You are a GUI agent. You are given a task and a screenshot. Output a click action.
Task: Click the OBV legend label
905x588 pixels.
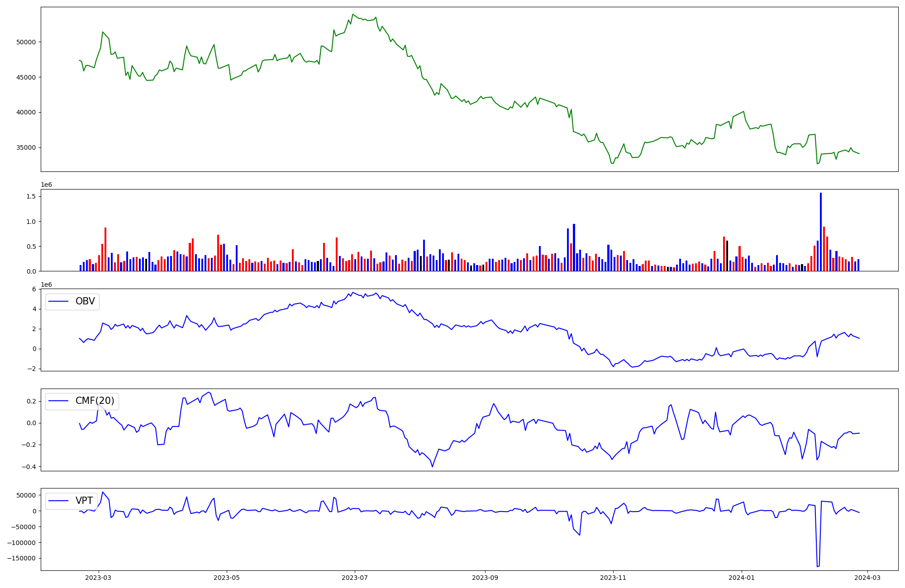(85, 301)
